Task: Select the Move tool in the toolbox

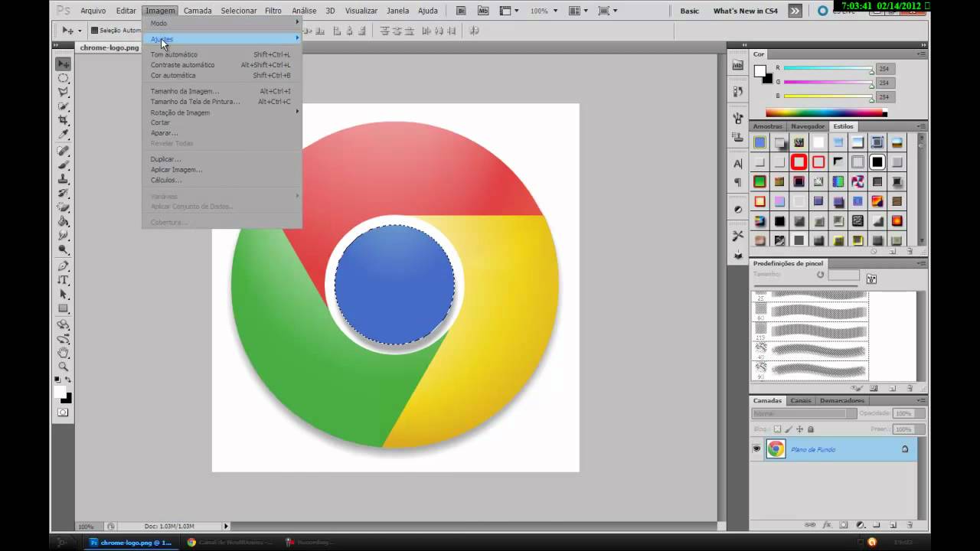Action: tap(64, 64)
